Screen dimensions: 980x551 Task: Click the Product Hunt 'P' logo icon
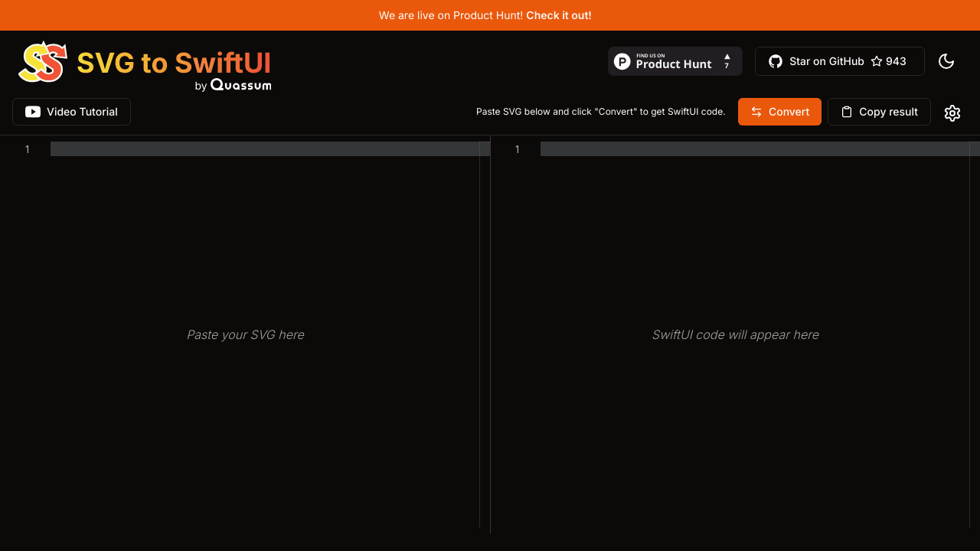[622, 61]
